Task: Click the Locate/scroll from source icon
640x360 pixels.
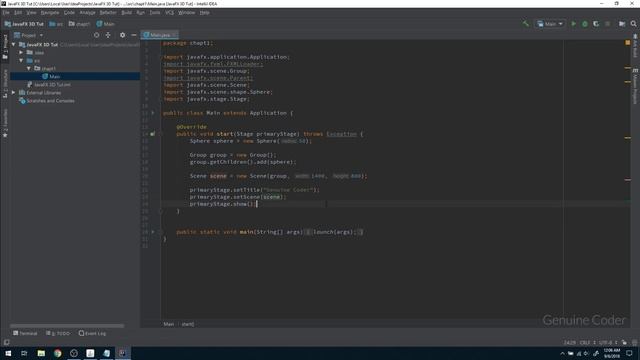Action: [96, 35]
